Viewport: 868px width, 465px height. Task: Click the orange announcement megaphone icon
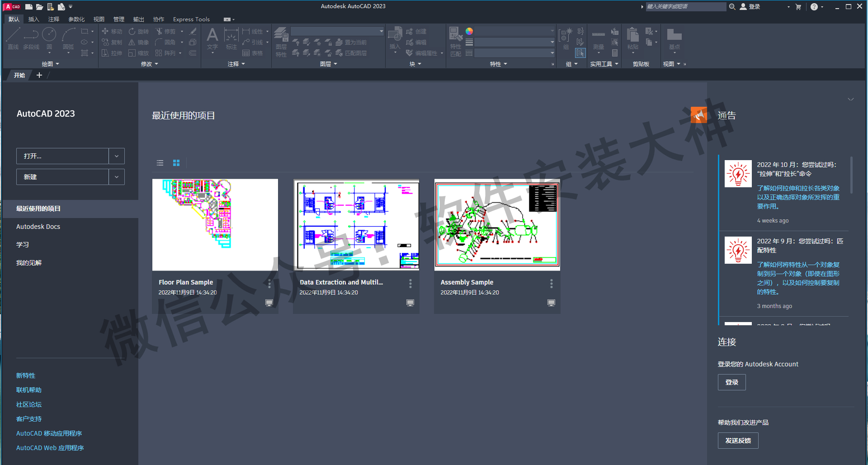[x=698, y=115]
